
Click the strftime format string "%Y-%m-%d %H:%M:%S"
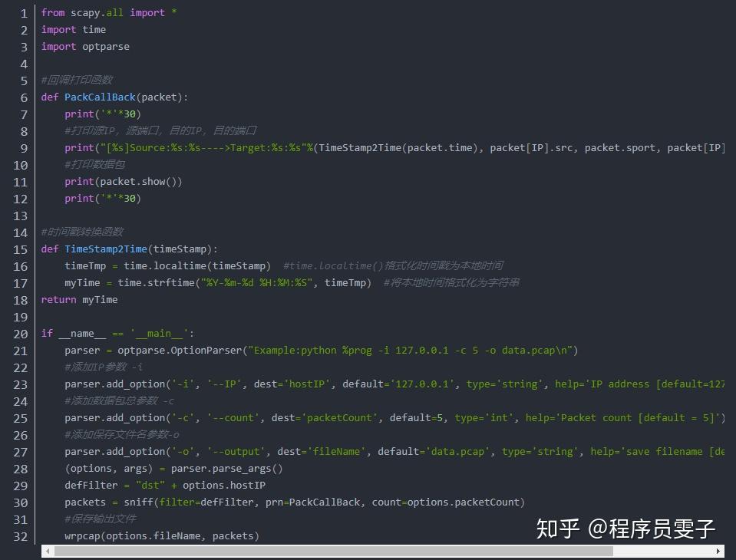(x=257, y=283)
